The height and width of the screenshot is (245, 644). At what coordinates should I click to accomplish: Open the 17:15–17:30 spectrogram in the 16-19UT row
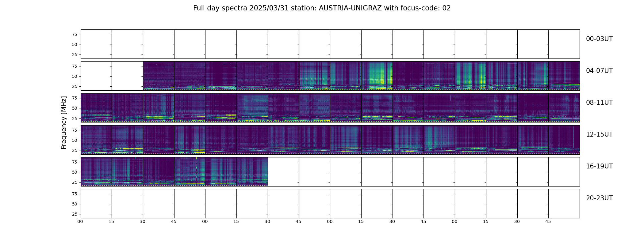252,171
